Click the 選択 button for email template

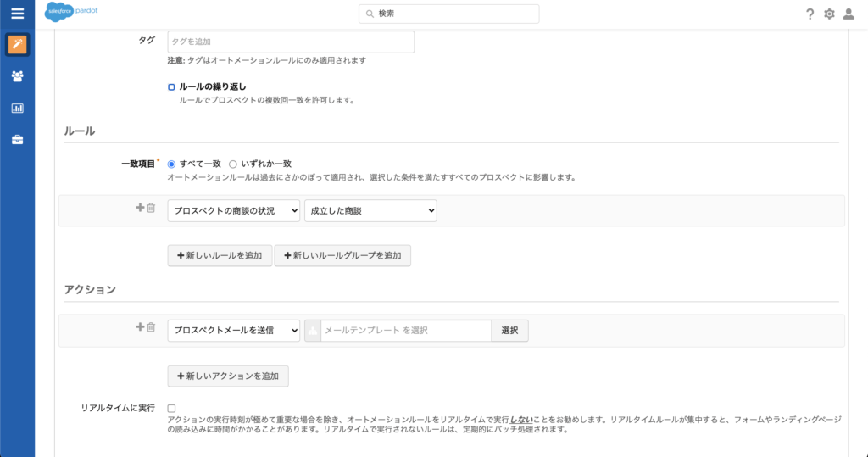(509, 331)
